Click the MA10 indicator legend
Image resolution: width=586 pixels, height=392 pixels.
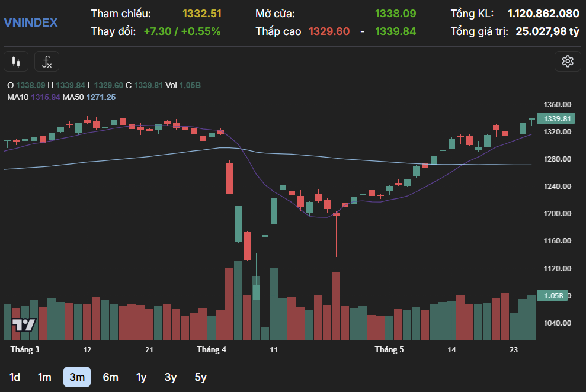[x=34, y=98]
